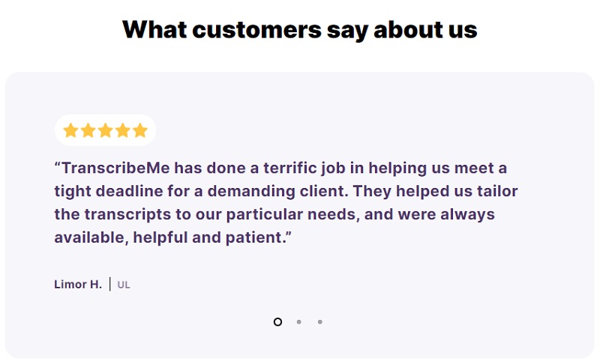
Task: Select the fifth and last star
Action: (x=140, y=131)
